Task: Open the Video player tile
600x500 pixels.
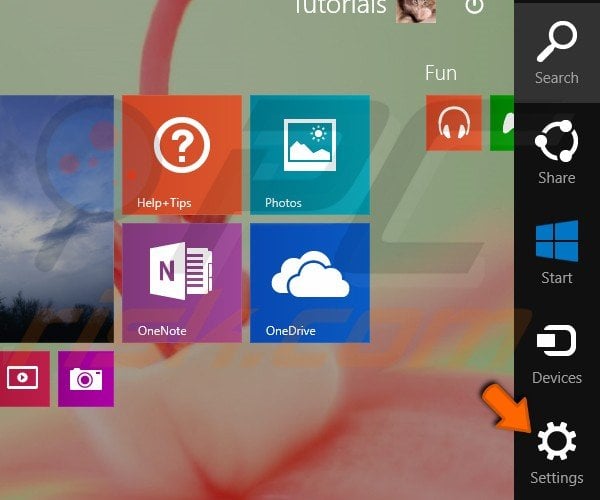Action: pyautogui.click(x=24, y=378)
